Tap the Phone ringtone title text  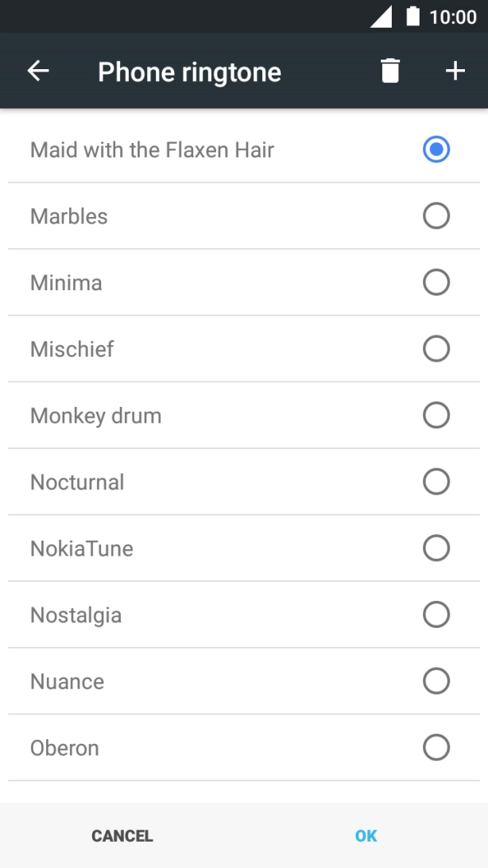pyautogui.click(x=188, y=71)
